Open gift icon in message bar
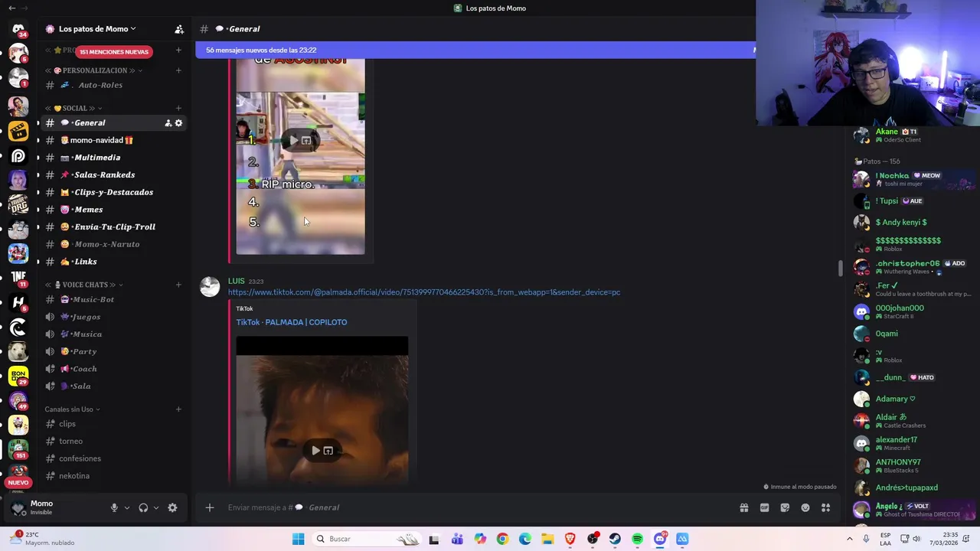This screenshot has width=980, height=551. point(743,507)
